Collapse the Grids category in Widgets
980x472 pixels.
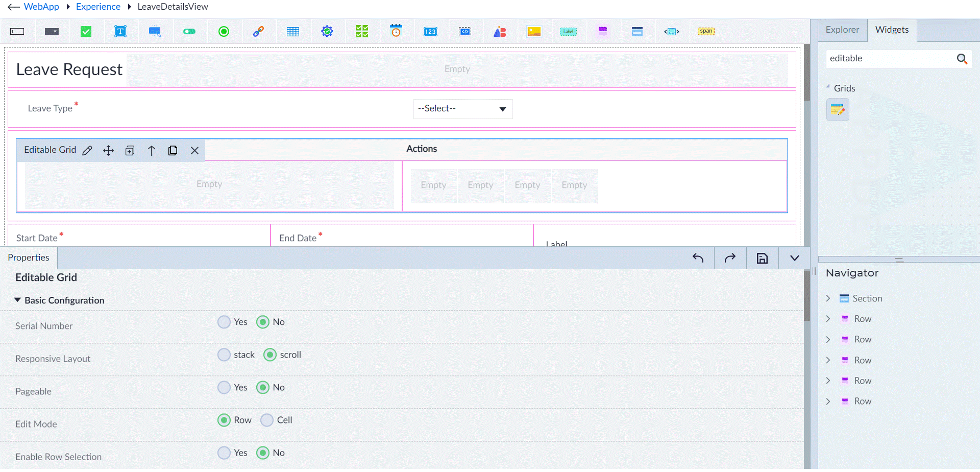(828, 87)
